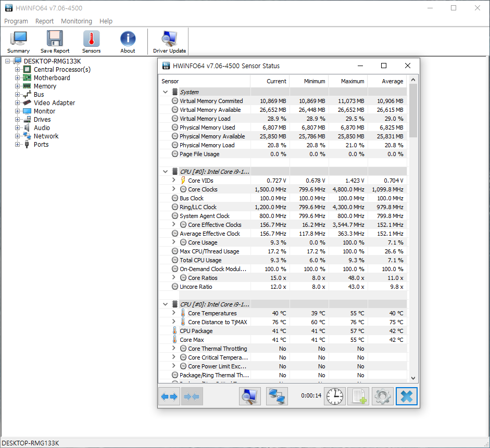Click the Audio speaker icon in tree
Viewport: 490px width, 448px height.
pyautogui.click(x=27, y=127)
